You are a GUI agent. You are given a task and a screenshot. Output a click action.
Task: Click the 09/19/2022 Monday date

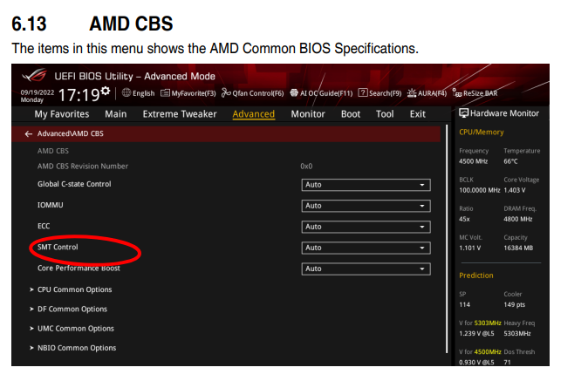click(x=38, y=96)
